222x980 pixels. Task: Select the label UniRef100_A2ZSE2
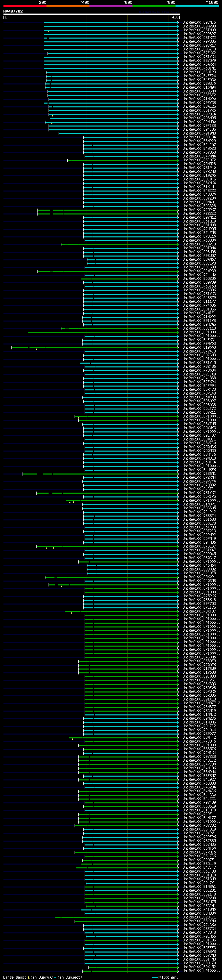[199, 214]
